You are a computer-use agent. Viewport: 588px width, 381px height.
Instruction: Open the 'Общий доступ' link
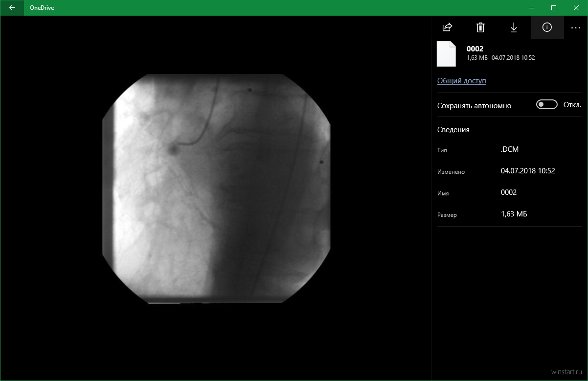click(x=461, y=81)
